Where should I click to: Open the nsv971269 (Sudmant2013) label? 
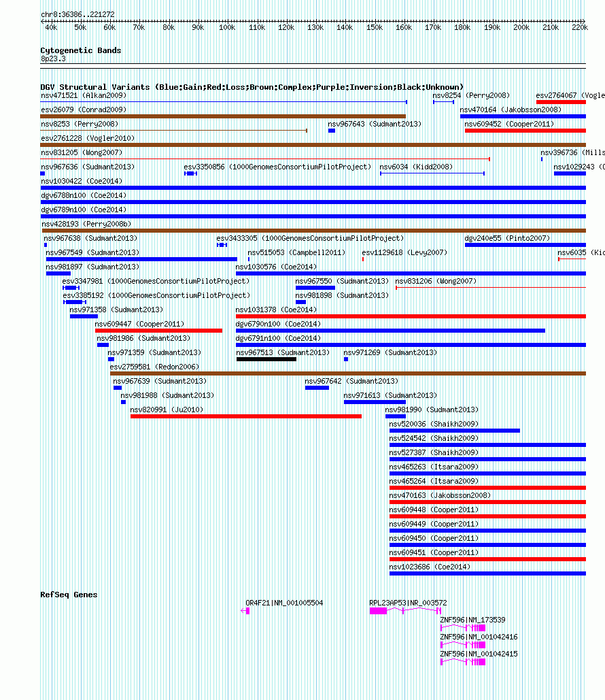[x=390, y=352]
